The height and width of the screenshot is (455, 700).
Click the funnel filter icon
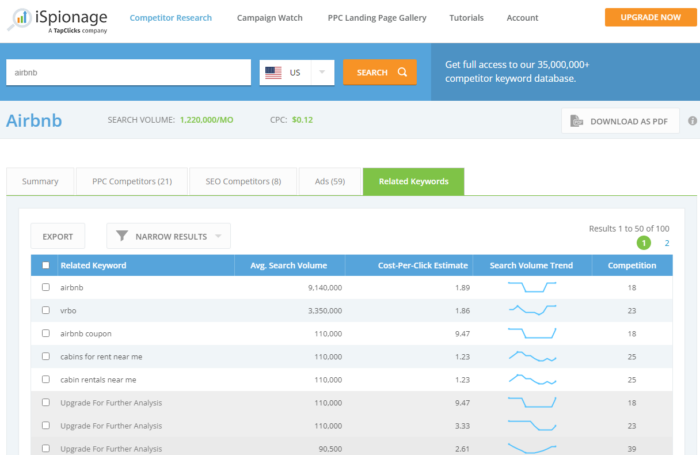pyautogui.click(x=122, y=236)
